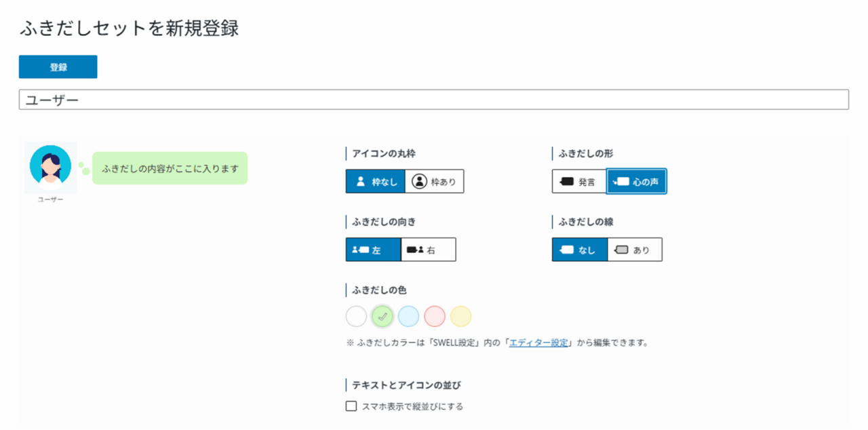This screenshot has height=430, width=868.
Task: Click the ユーザー title input field
Action: click(434, 100)
